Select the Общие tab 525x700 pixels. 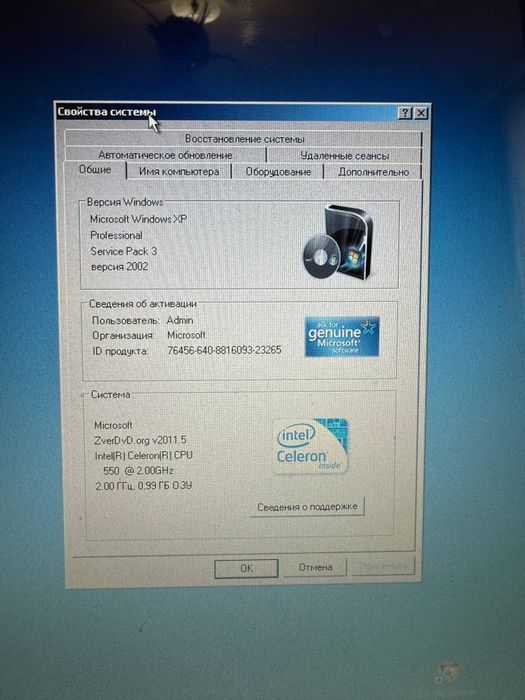click(95, 170)
